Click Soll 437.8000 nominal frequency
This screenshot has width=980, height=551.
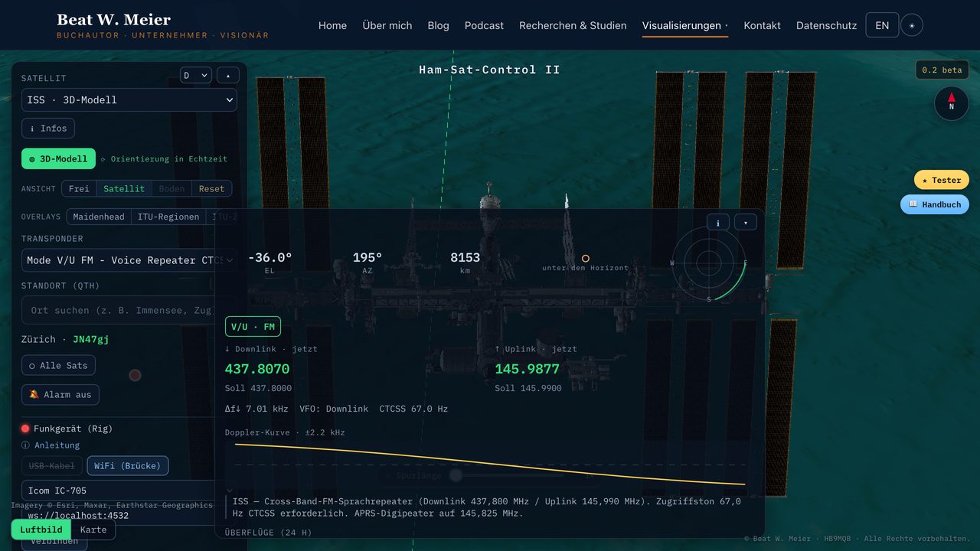258,388
